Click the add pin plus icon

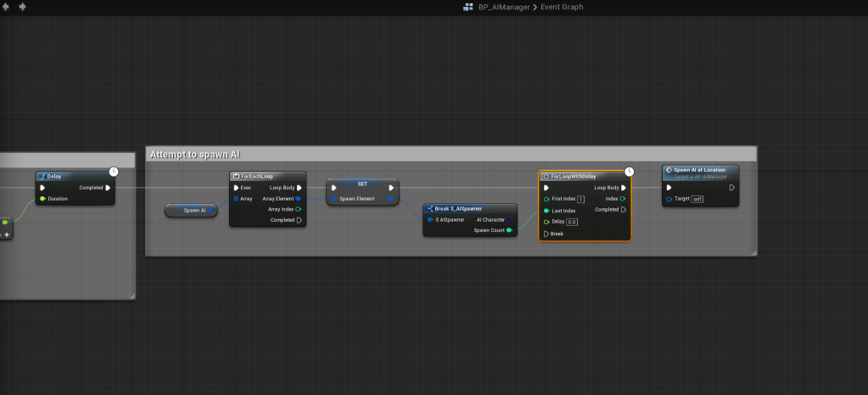click(7, 234)
